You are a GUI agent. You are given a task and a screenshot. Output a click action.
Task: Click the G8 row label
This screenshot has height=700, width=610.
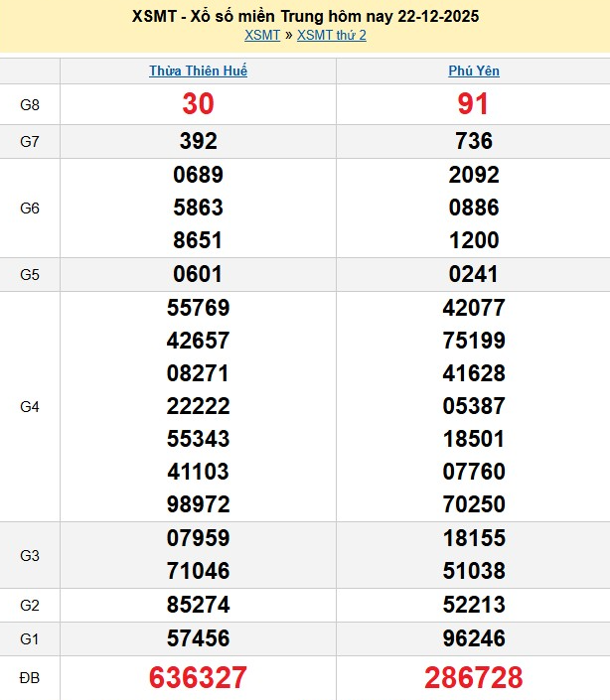click(30, 105)
